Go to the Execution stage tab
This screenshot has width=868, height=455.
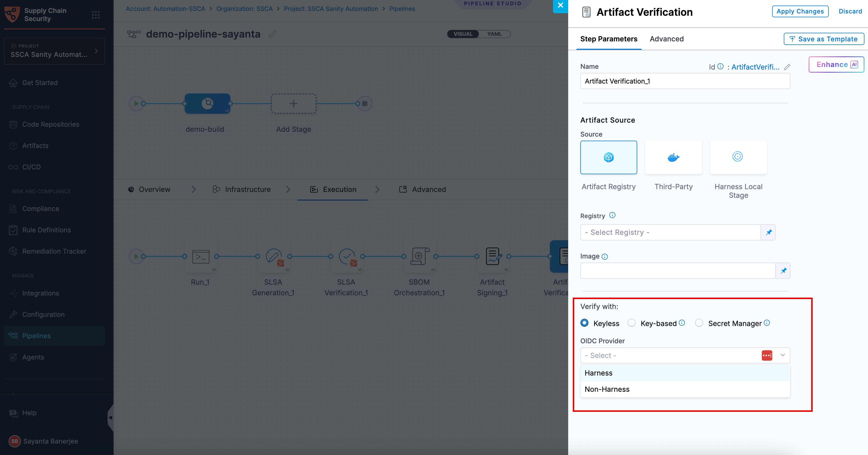point(333,190)
